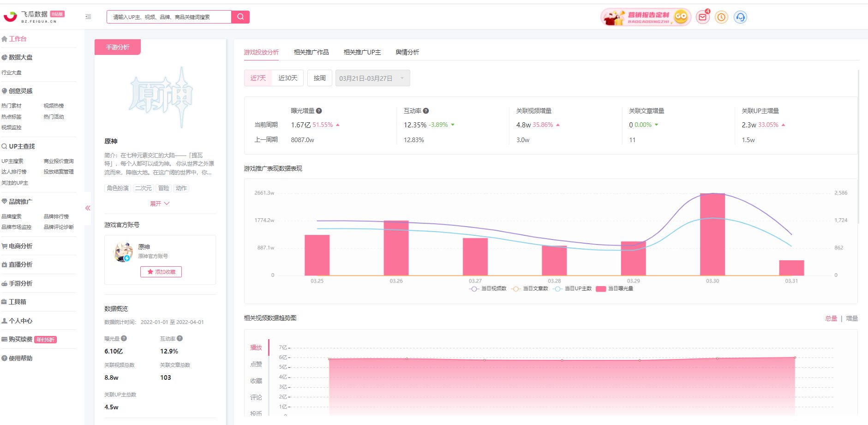Open 关注的UP主 link
The image size is (868, 425).
point(14,183)
